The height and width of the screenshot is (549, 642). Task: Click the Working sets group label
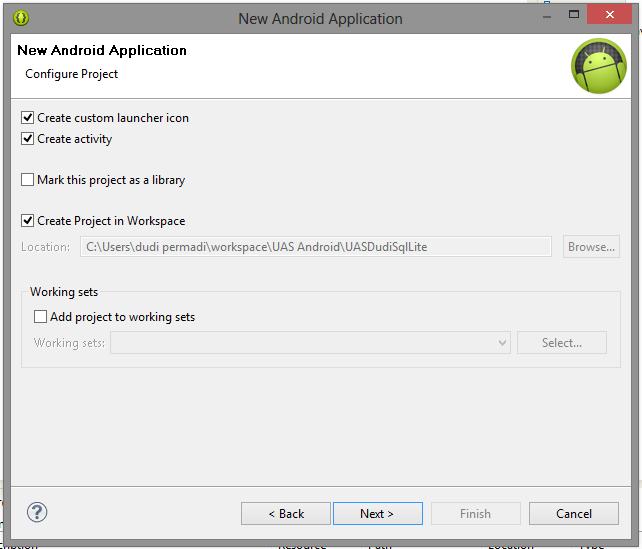coord(64,292)
